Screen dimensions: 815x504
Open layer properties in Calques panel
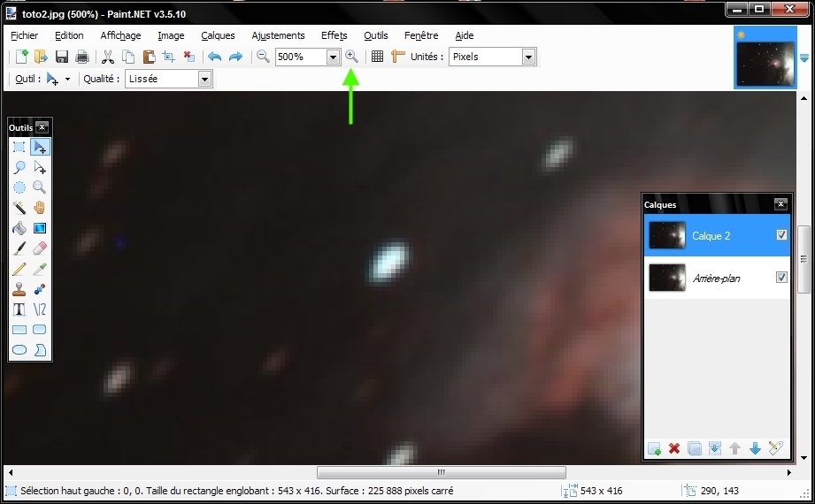775,448
